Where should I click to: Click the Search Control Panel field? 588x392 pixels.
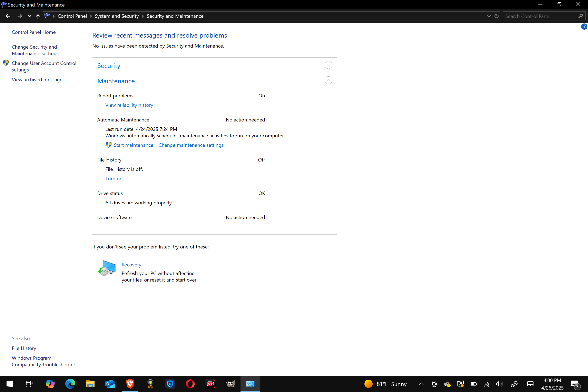(x=540, y=16)
